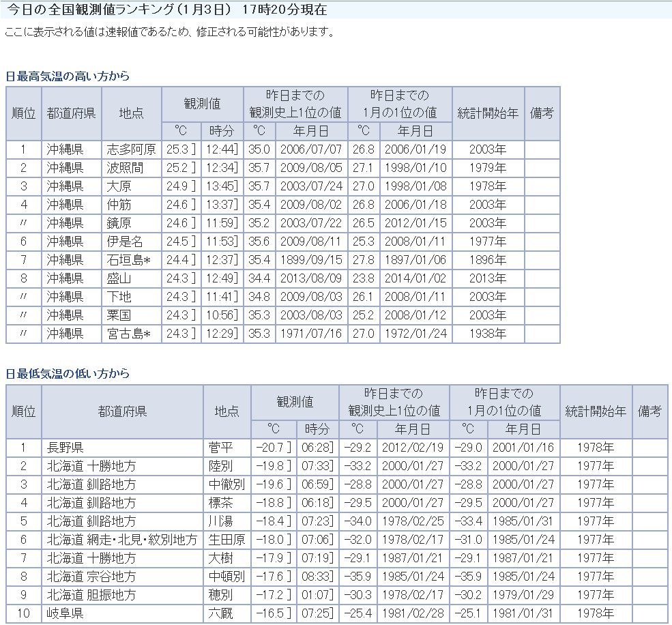Select the 大原 station in rank 3

pyautogui.click(x=119, y=186)
